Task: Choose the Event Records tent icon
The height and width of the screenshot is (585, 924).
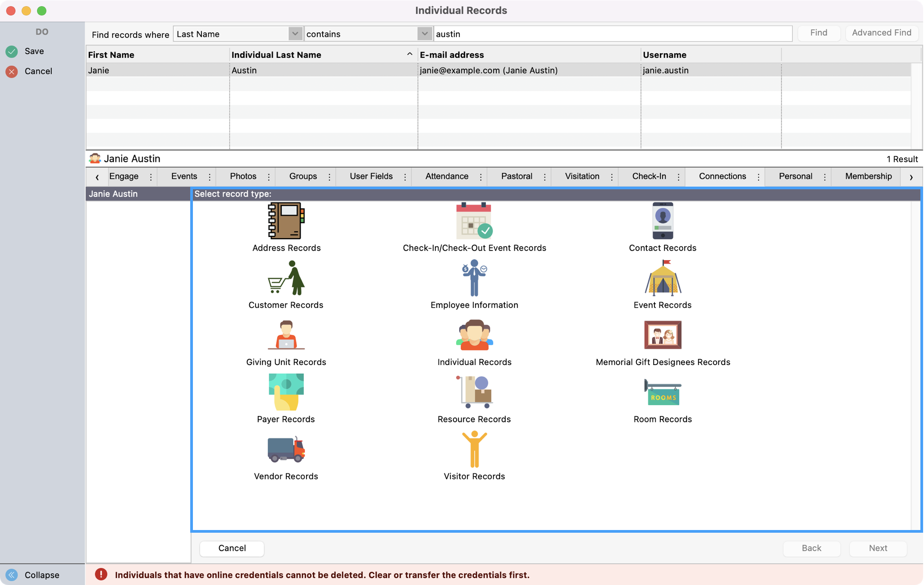Action: click(662, 278)
